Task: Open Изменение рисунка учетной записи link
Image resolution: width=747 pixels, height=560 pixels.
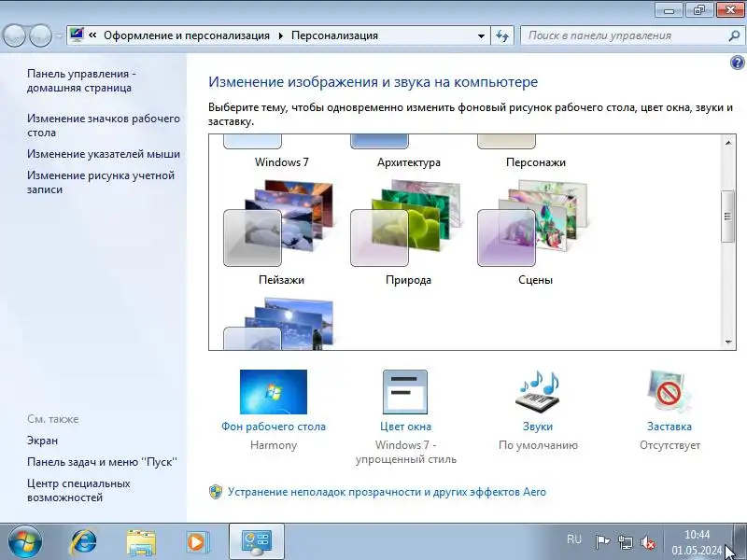Action: click(x=101, y=182)
